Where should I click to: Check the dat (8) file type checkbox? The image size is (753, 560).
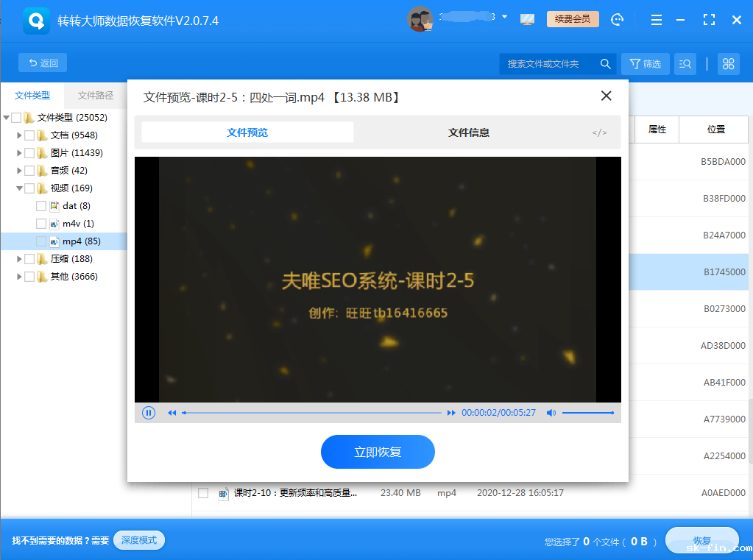pyautogui.click(x=41, y=205)
